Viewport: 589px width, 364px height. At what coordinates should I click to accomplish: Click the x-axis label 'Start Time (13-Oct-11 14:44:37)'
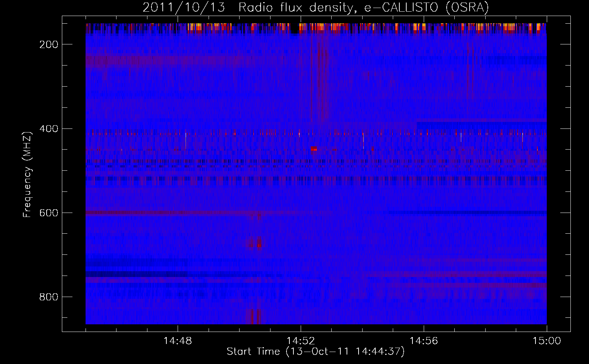coord(316,352)
